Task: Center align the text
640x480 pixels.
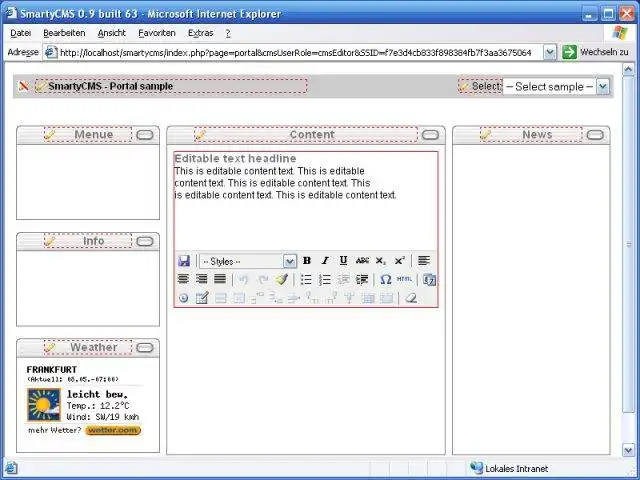Action: pyautogui.click(x=183, y=279)
